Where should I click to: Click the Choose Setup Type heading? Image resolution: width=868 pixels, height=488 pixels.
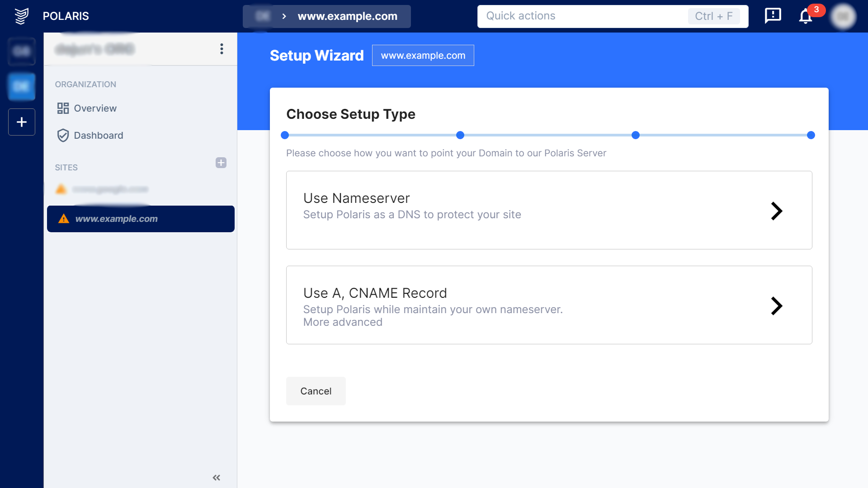tap(351, 114)
